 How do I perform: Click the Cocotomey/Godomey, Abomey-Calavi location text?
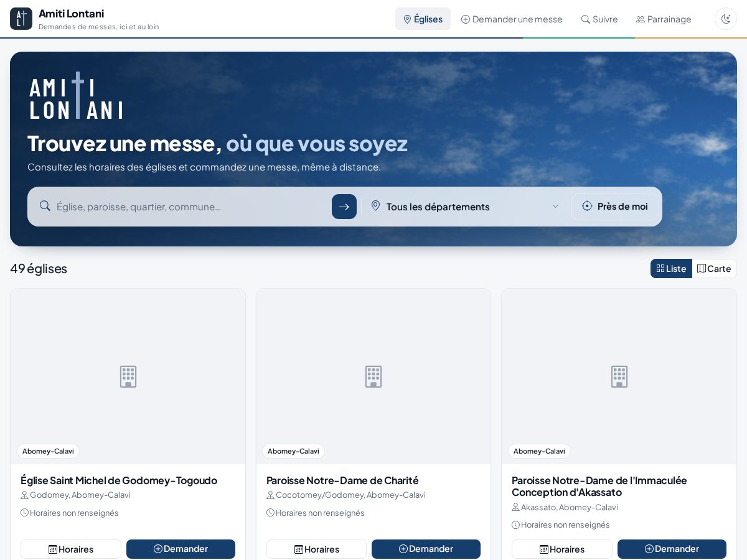tap(350, 495)
